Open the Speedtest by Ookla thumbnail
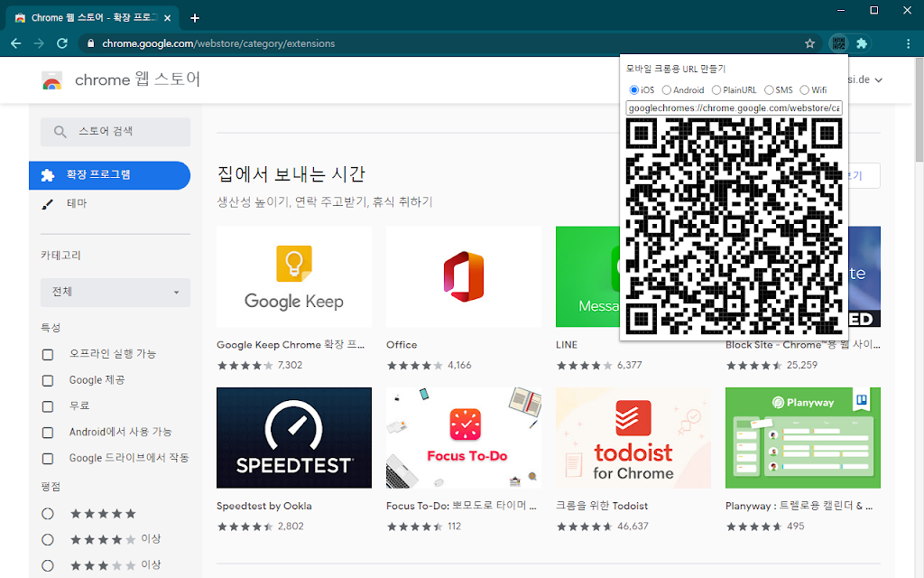The image size is (924, 578). click(294, 438)
